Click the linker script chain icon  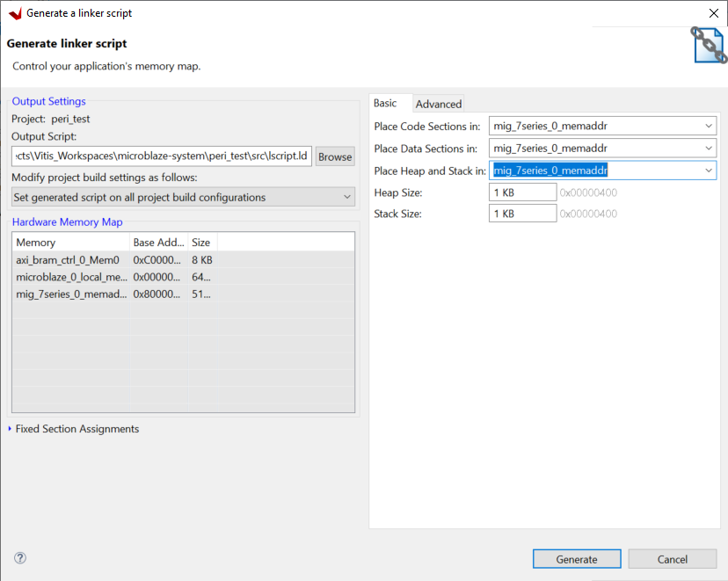point(710,45)
